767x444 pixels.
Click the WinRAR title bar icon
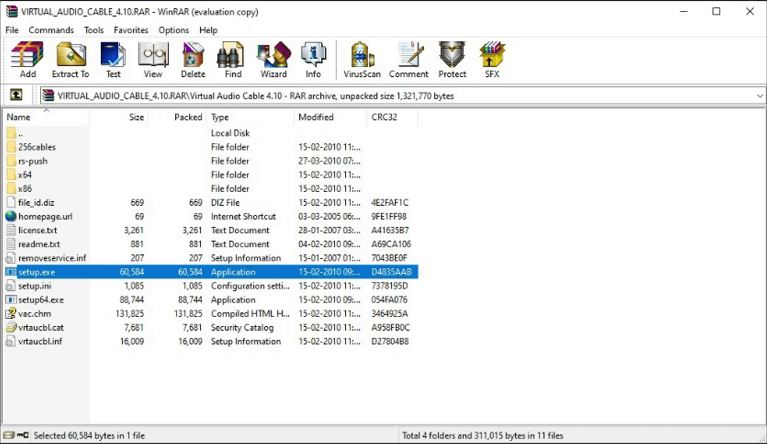pyautogui.click(x=11, y=12)
